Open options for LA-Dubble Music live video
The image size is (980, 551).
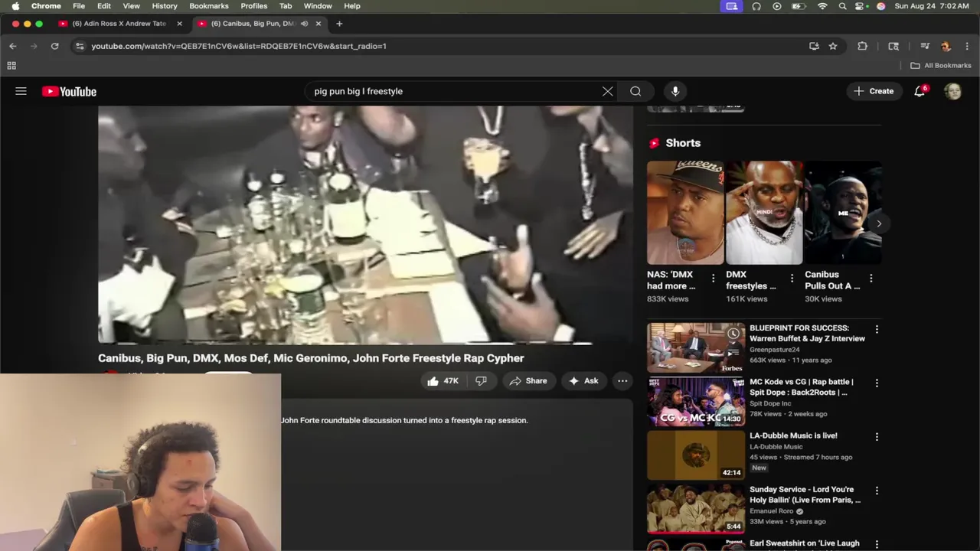coord(877,436)
